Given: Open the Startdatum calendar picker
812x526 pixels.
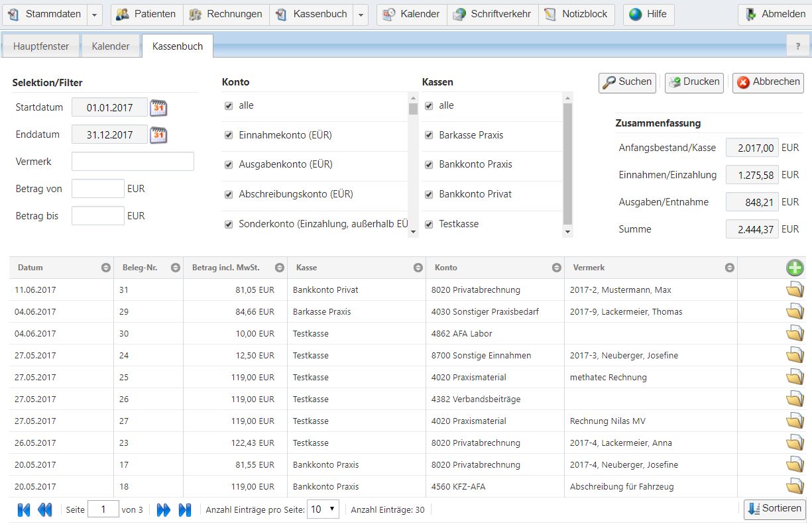Looking at the screenshot, I should [x=158, y=107].
